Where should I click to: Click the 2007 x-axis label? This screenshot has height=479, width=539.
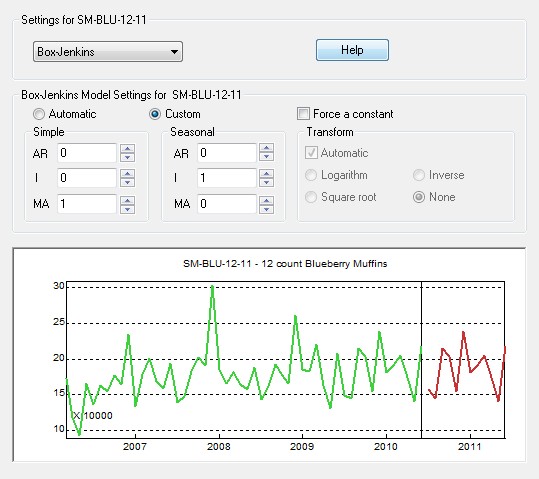135,446
